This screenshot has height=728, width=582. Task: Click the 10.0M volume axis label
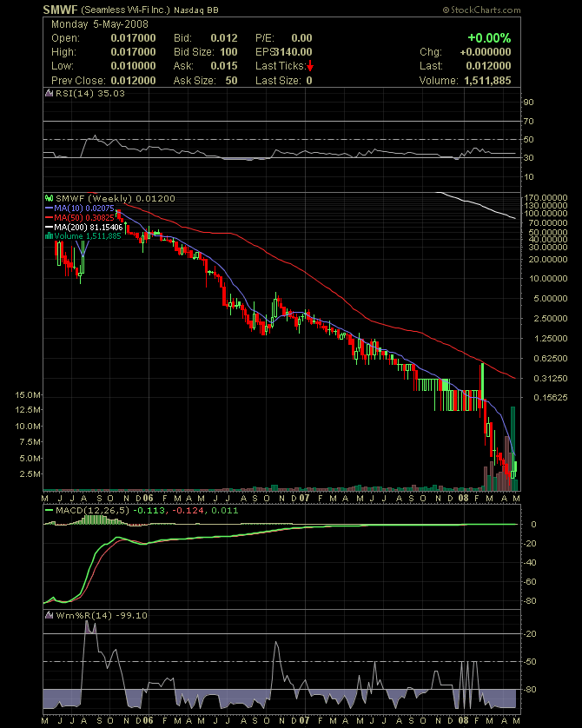(x=28, y=427)
